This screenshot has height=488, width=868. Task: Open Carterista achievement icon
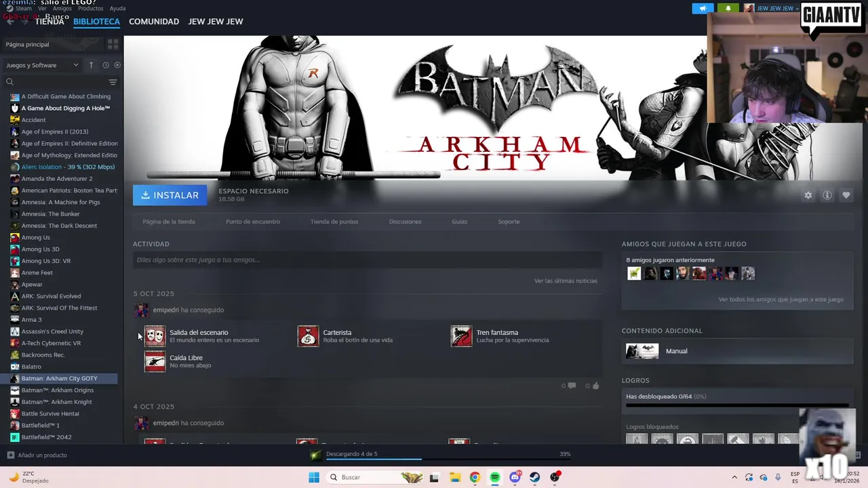point(308,336)
